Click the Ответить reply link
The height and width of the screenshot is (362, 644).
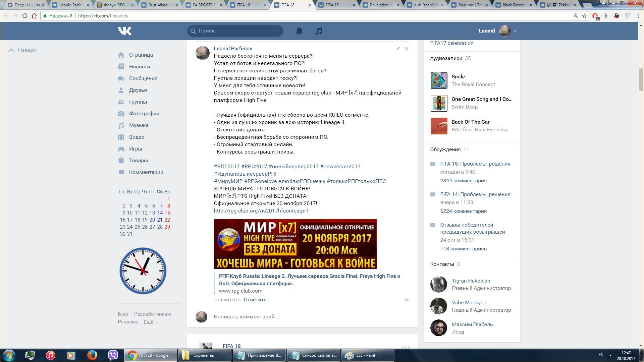pos(255,300)
